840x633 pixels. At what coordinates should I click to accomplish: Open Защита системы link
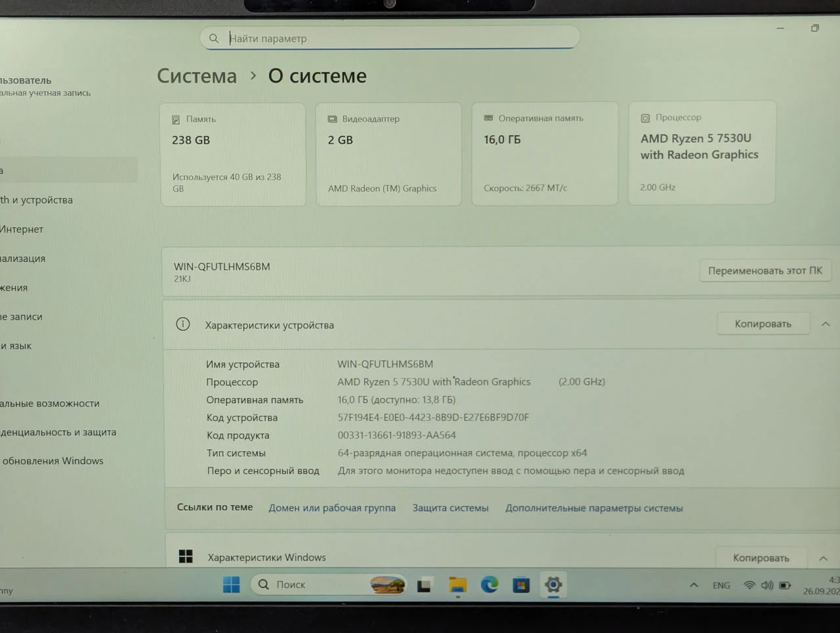(x=450, y=508)
